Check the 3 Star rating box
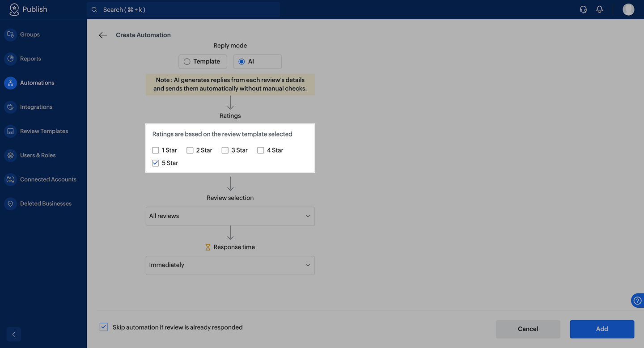The image size is (644, 348). point(225,150)
